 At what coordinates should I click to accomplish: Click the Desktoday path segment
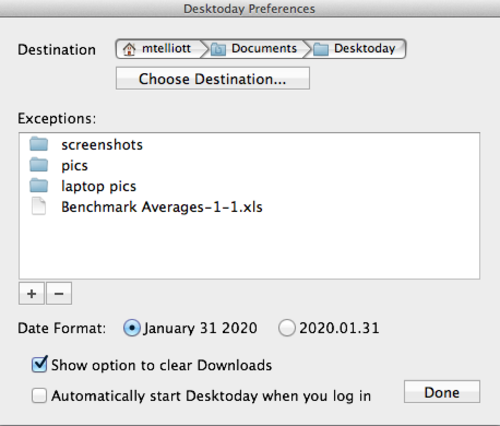(355, 49)
